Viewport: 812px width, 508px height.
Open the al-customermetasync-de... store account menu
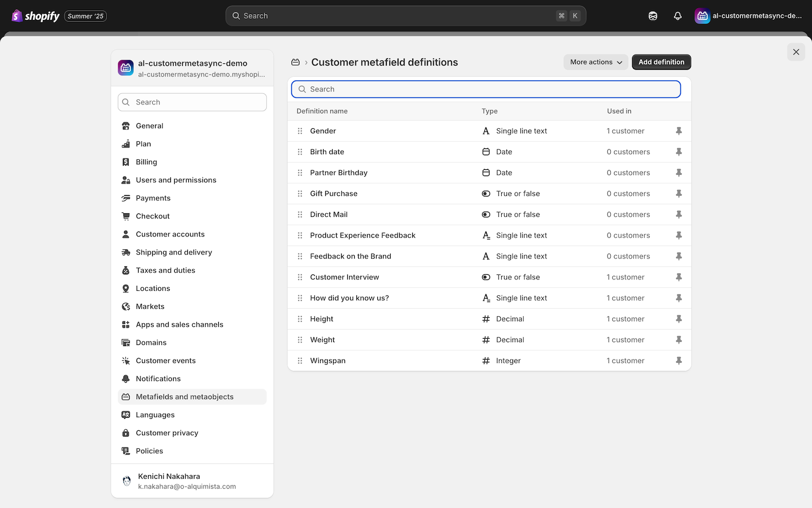tap(748, 16)
